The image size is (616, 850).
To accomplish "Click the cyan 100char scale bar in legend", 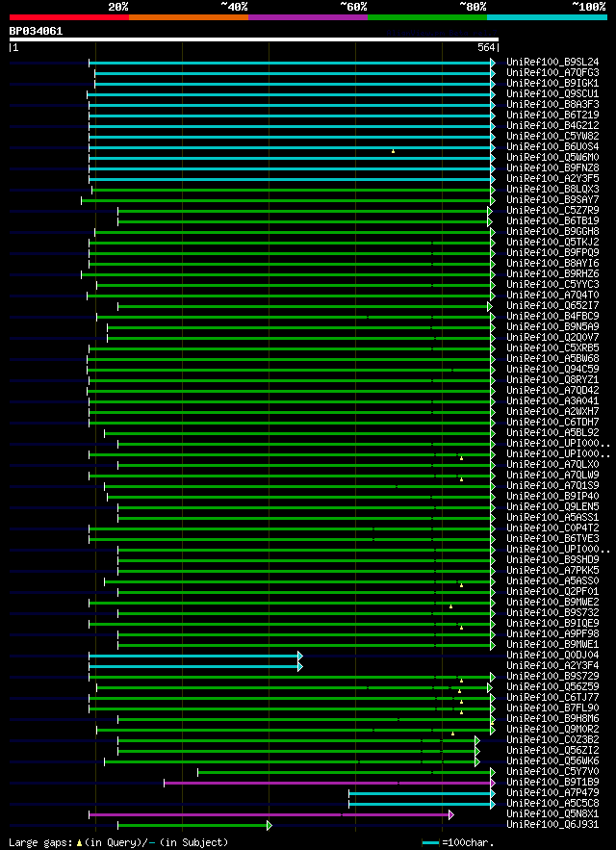I will 430,842.
